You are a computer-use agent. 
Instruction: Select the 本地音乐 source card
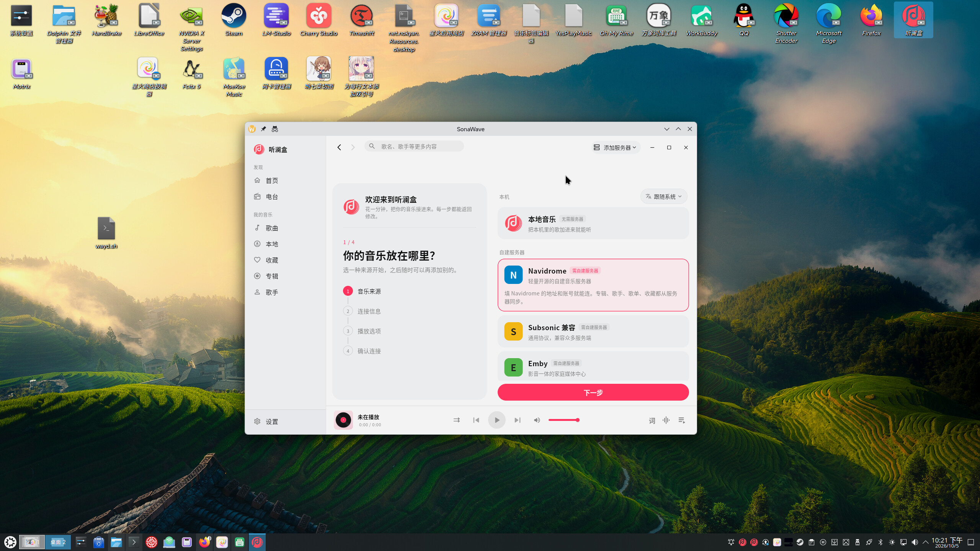pos(593,223)
